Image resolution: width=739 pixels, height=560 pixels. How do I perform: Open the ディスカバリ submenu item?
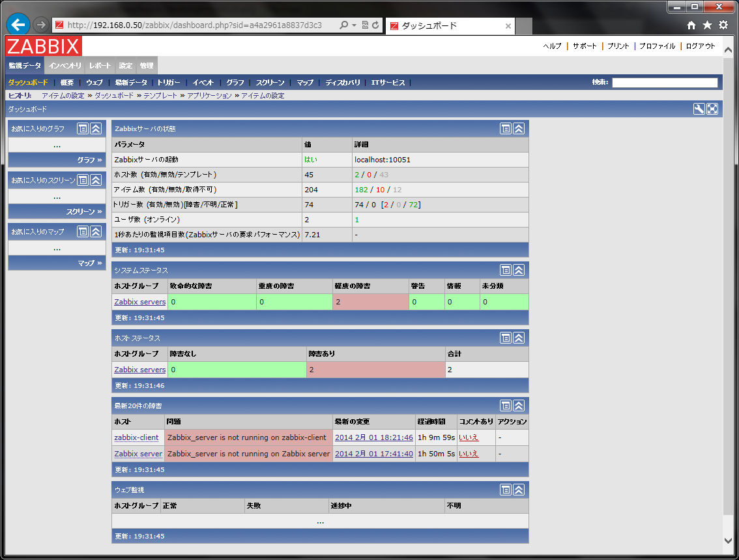pos(343,83)
